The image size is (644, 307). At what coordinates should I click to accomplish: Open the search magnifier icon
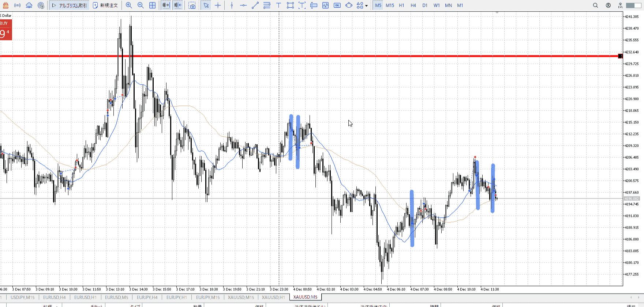click(595, 5)
